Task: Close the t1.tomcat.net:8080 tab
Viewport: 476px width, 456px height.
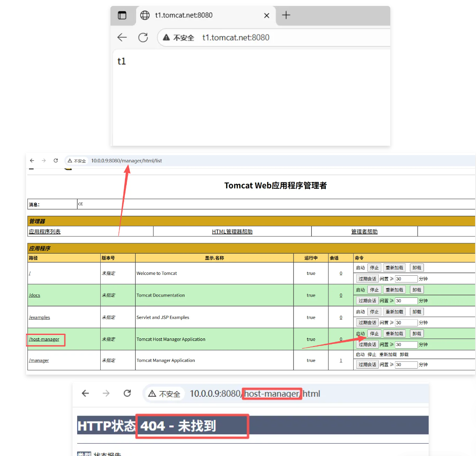Action: click(267, 15)
